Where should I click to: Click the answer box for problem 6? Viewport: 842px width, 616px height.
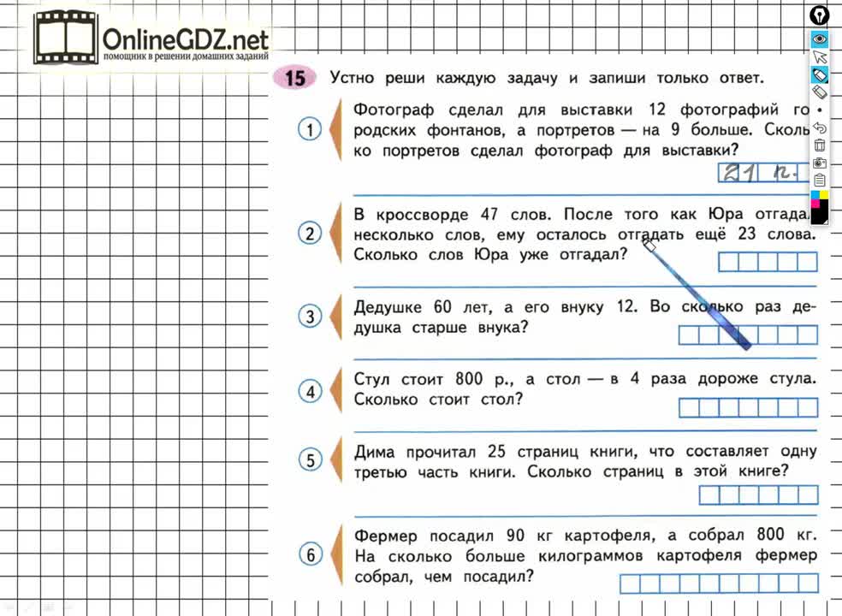718,584
